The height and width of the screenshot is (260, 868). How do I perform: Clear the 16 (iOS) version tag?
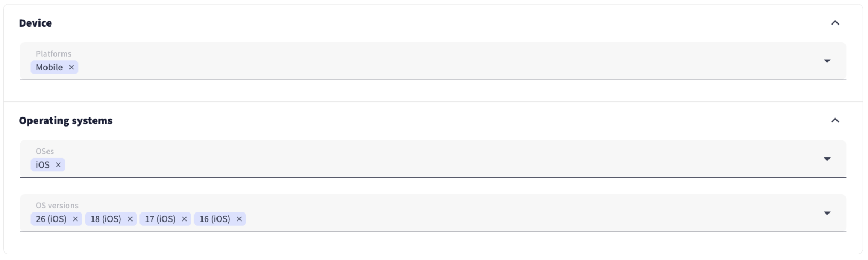(239, 219)
